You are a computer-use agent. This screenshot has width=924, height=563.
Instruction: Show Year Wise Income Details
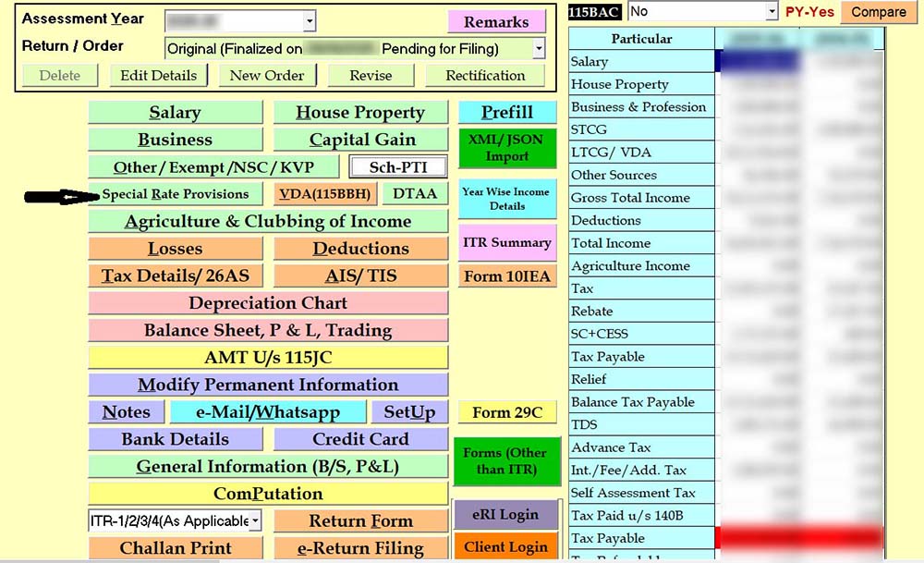pyautogui.click(x=506, y=199)
